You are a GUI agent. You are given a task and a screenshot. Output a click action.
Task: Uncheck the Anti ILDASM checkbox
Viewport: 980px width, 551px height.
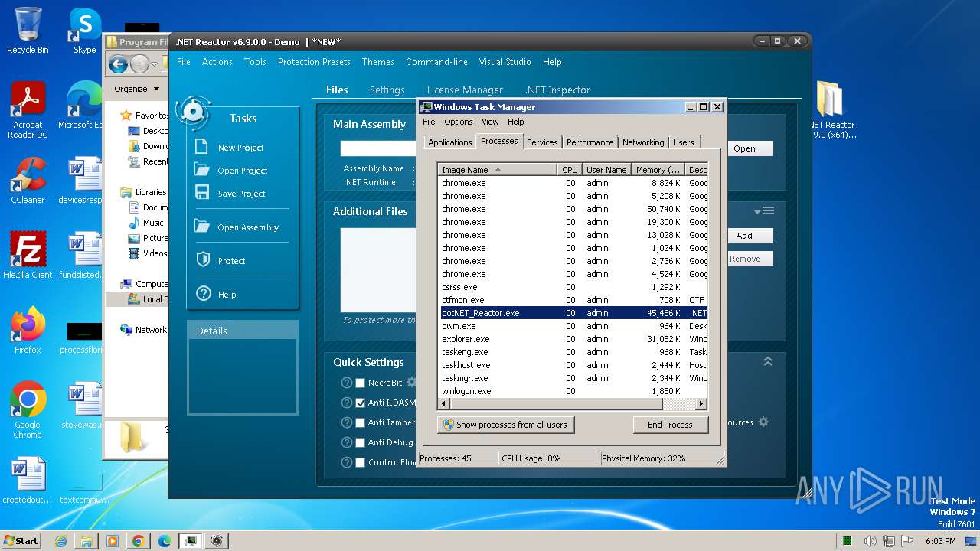pyautogui.click(x=361, y=403)
